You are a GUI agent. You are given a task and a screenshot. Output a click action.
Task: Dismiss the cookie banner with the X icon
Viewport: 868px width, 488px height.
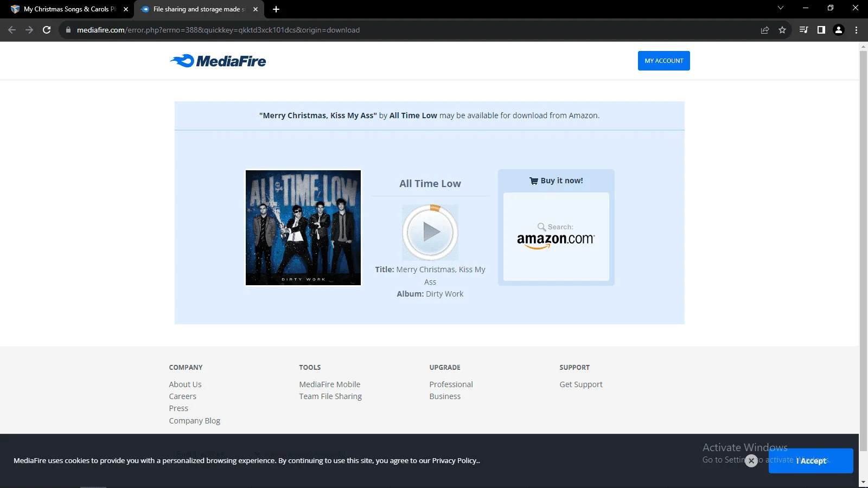tap(751, 461)
